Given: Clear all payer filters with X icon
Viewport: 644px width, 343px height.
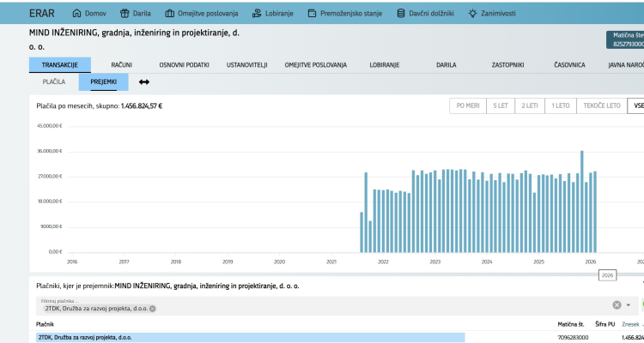Looking at the screenshot, I should (x=617, y=305).
